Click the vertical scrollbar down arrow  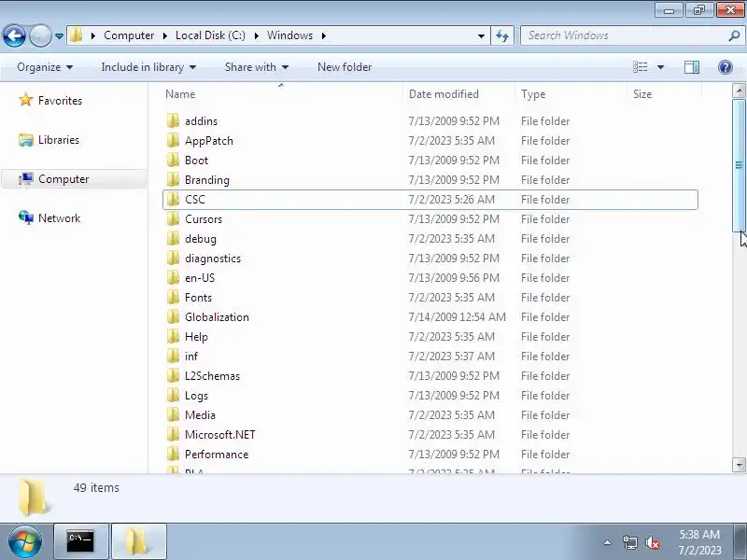click(739, 464)
